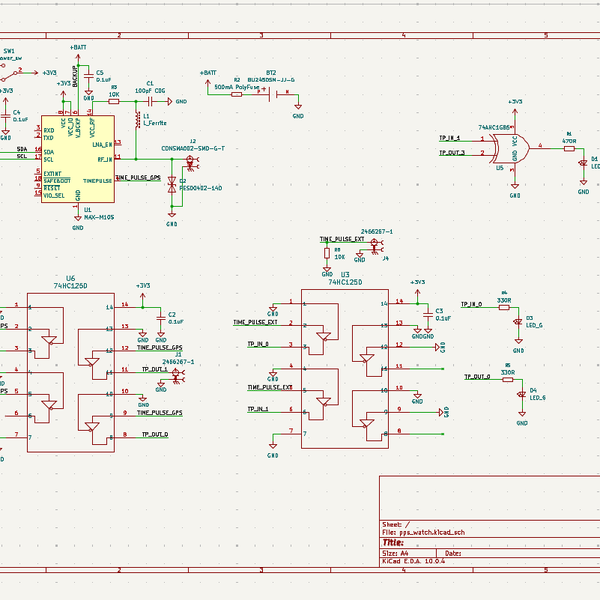Select the R3 10K resistor symbol
The height and width of the screenshot is (600, 600).
click(114, 101)
